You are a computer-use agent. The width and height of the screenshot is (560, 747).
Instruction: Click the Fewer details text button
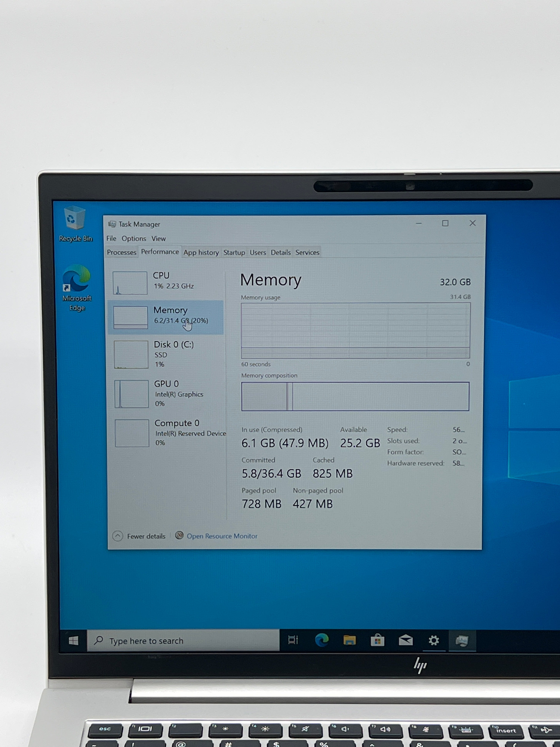coord(146,536)
